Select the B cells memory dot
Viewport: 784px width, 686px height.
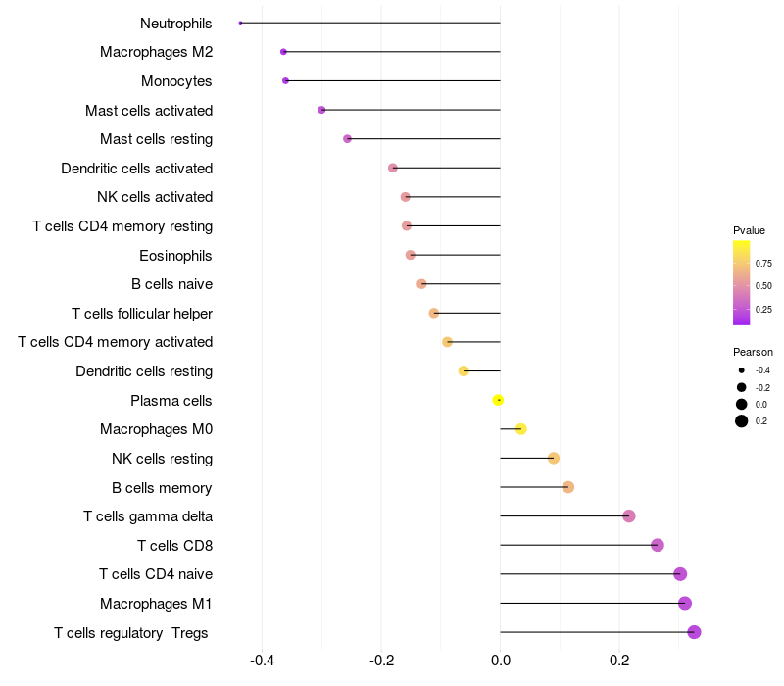tap(568, 487)
